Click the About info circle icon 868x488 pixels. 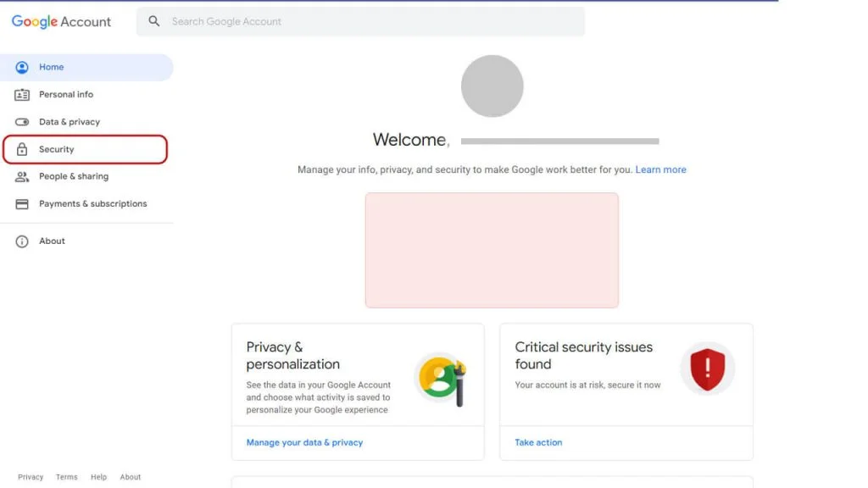(x=21, y=241)
